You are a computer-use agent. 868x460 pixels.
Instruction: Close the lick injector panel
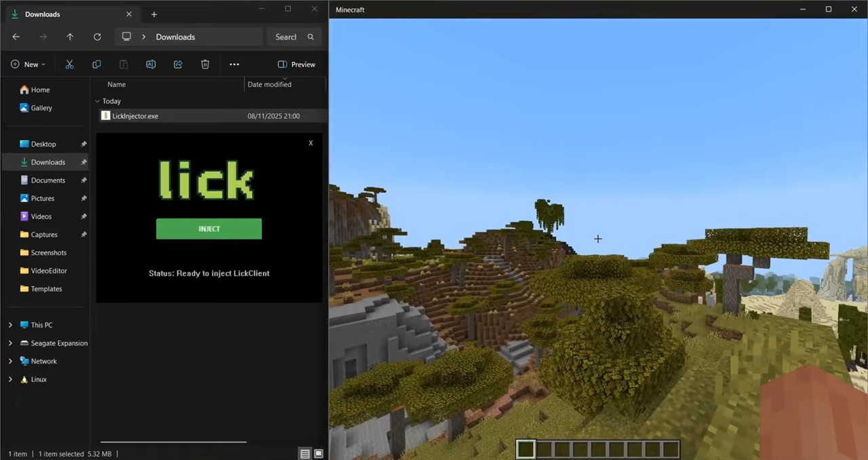point(311,143)
